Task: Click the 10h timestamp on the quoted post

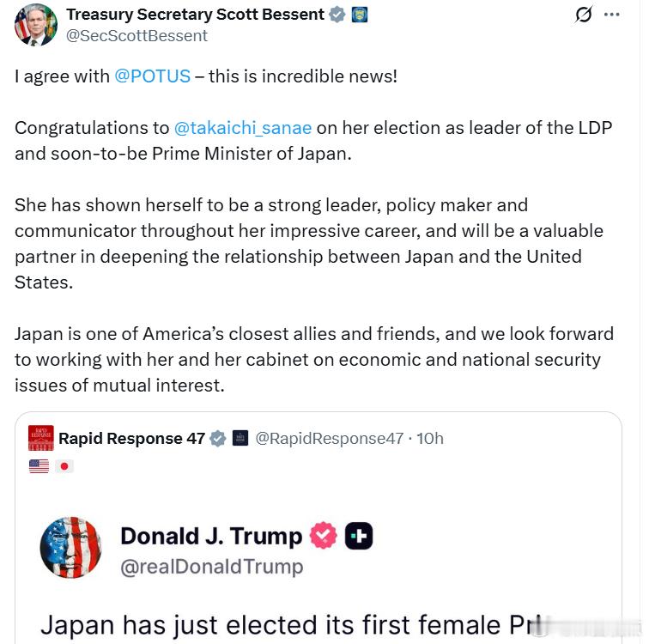Action: (429, 438)
